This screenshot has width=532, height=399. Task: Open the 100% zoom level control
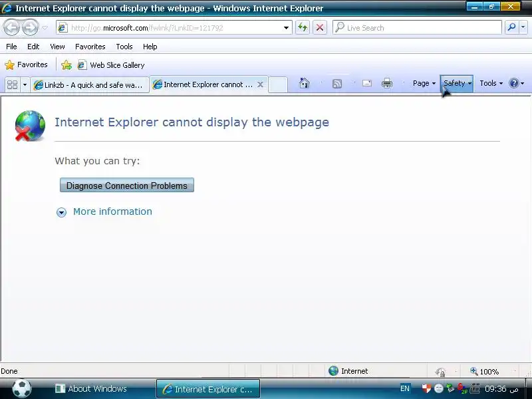(485, 372)
